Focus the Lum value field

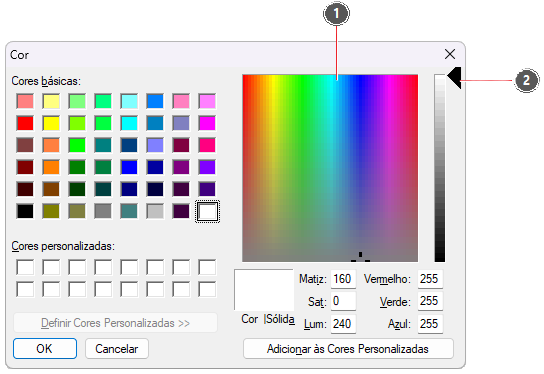pyautogui.click(x=343, y=324)
